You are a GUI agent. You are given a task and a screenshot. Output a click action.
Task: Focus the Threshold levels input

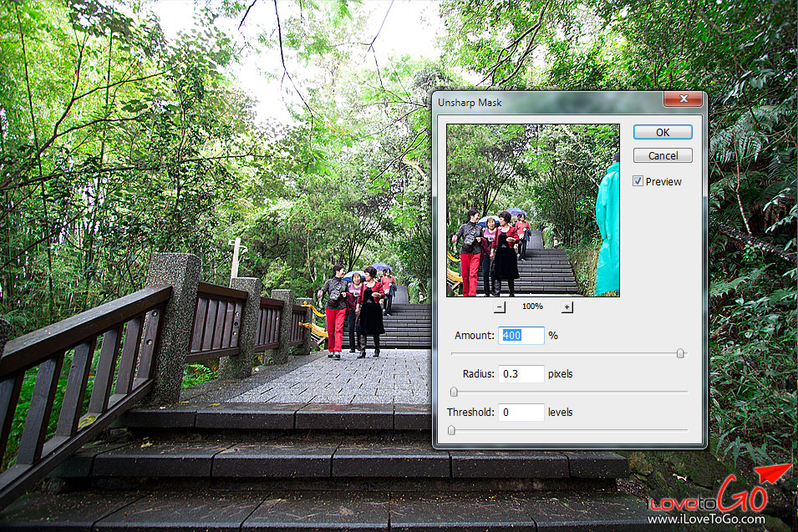point(521,413)
